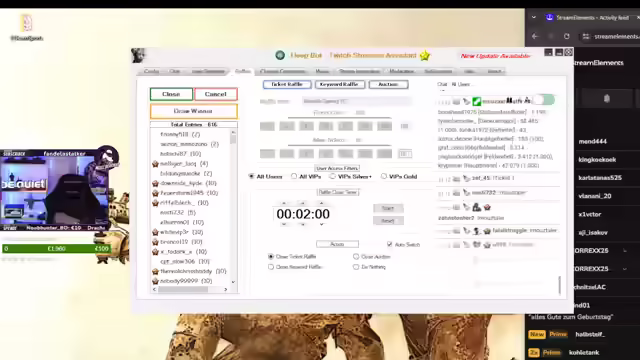Click kingkoekoek in the activity feed

[597, 160]
